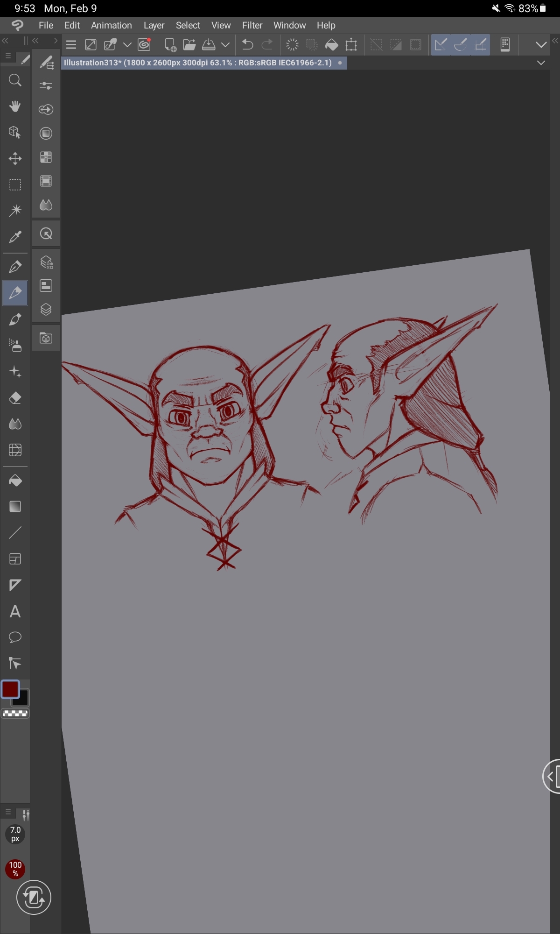
Task: Click the Undo arrow in command bar
Action: 247,45
